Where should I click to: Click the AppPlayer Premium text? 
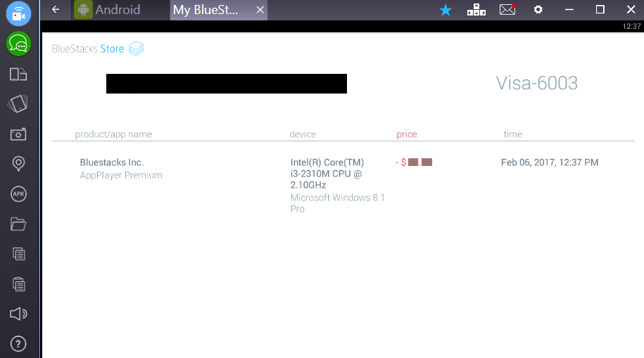(x=121, y=175)
